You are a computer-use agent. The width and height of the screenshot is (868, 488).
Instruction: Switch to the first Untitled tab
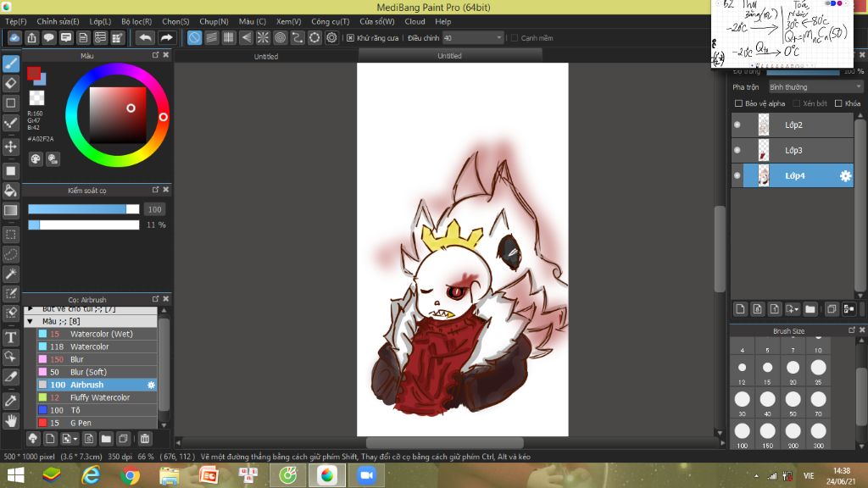click(266, 57)
